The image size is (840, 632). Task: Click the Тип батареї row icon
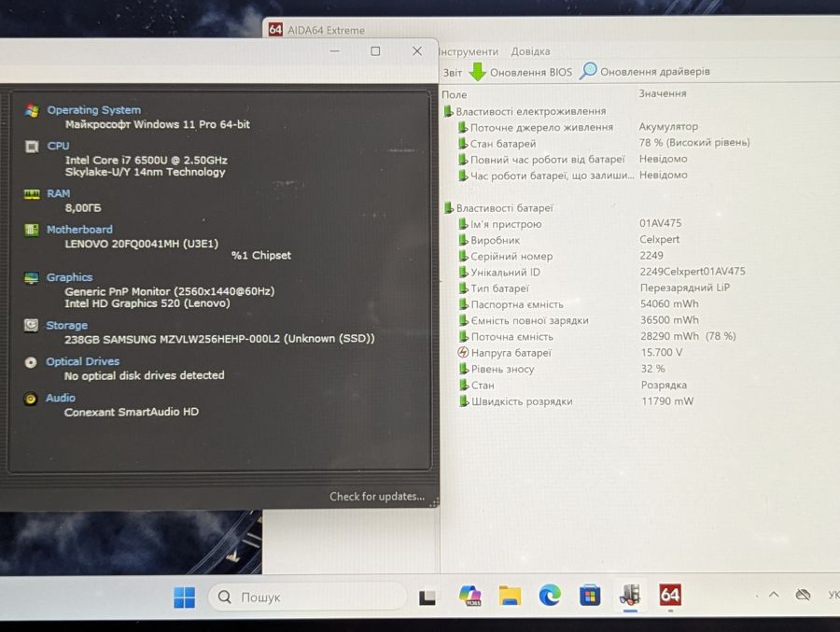point(463,288)
